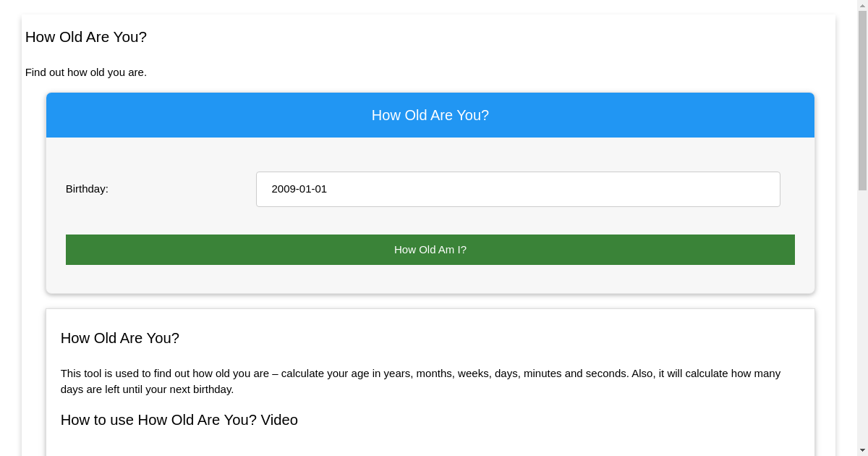Viewport: 868px width, 456px height.
Task: Click the Birthday: label
Action: click(x=87, y=189)
